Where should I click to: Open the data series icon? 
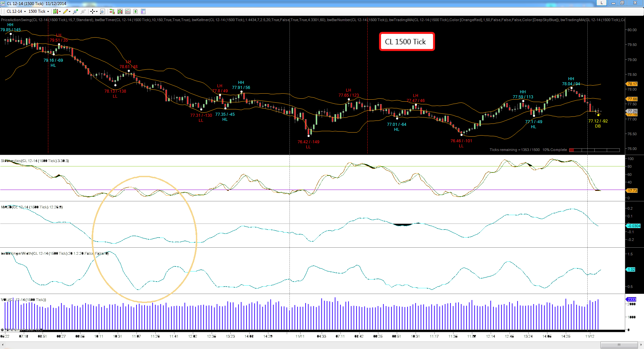point(120,11)
